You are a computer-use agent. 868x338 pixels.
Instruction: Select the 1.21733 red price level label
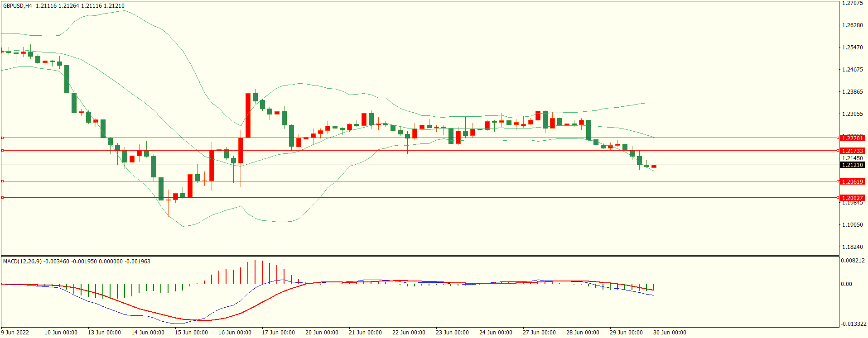point(852,151)
